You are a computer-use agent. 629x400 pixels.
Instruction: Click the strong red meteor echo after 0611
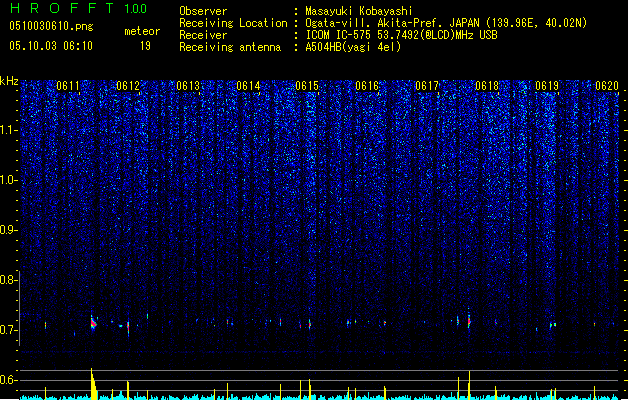point(93,323)
